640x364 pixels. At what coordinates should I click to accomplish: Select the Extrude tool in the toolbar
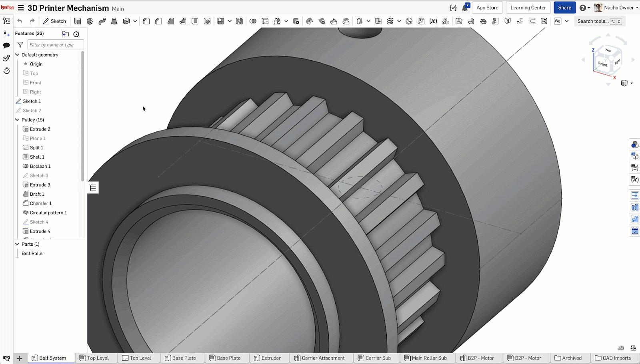(78, 21)
